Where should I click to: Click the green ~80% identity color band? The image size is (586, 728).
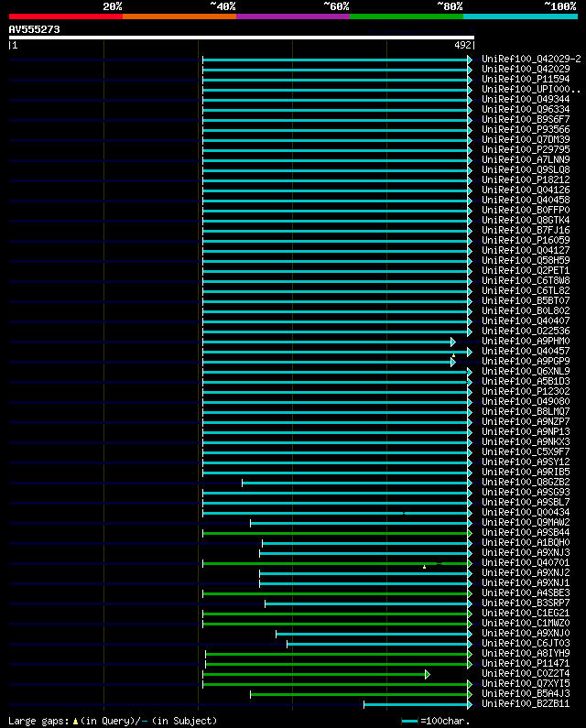pyautogui.click(x=407, y=16)
